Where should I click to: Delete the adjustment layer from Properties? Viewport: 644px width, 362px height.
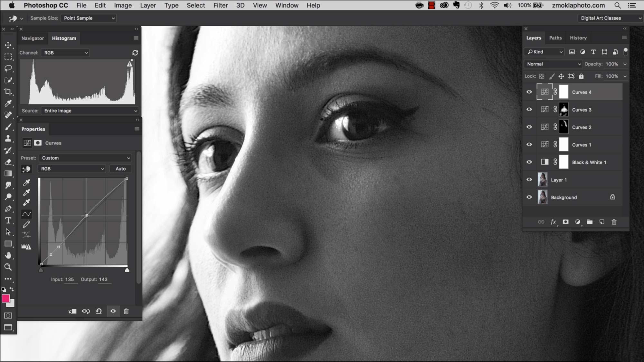(126, 311)
